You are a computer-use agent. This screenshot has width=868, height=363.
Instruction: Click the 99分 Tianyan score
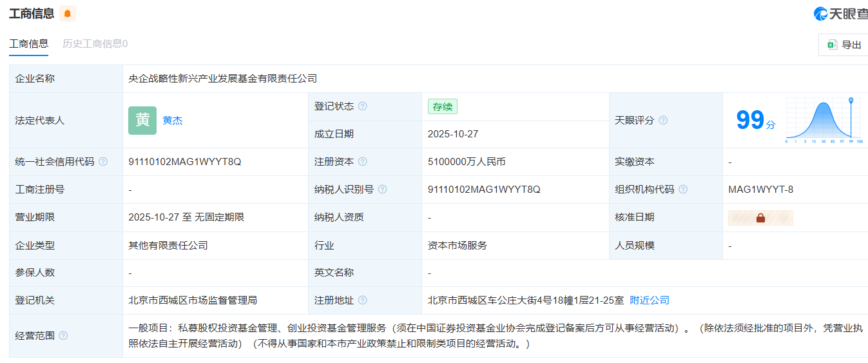(755, 121)
